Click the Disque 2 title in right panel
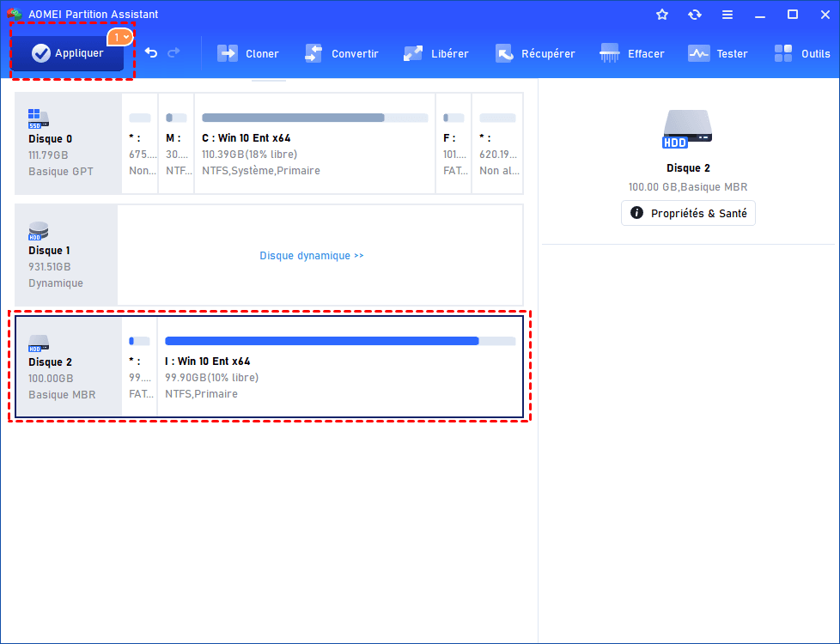The width and height of the screenshot is (840, 644). (688, 167)
